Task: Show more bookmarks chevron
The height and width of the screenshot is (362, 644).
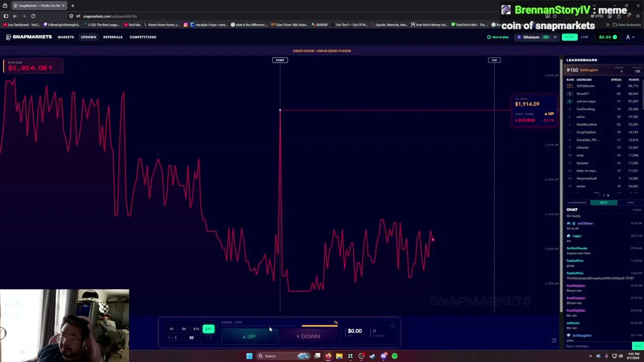Action: point(607,25)
